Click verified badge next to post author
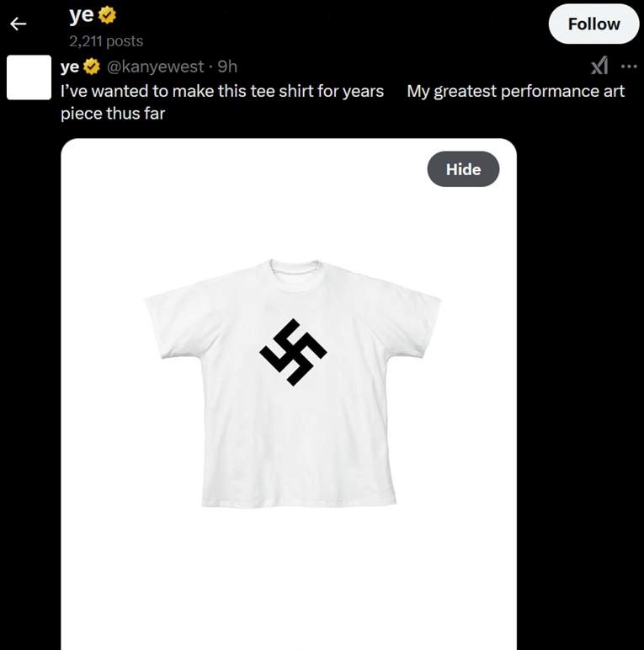This screenshot has height=650, width=644. (x=92, y=67)
